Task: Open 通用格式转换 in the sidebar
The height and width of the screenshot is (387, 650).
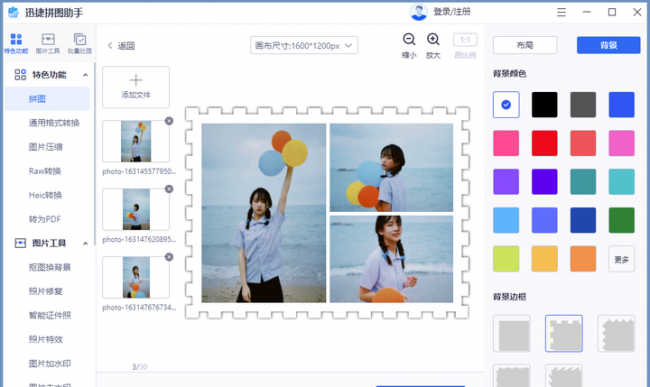Action: [x=54, y=123]
